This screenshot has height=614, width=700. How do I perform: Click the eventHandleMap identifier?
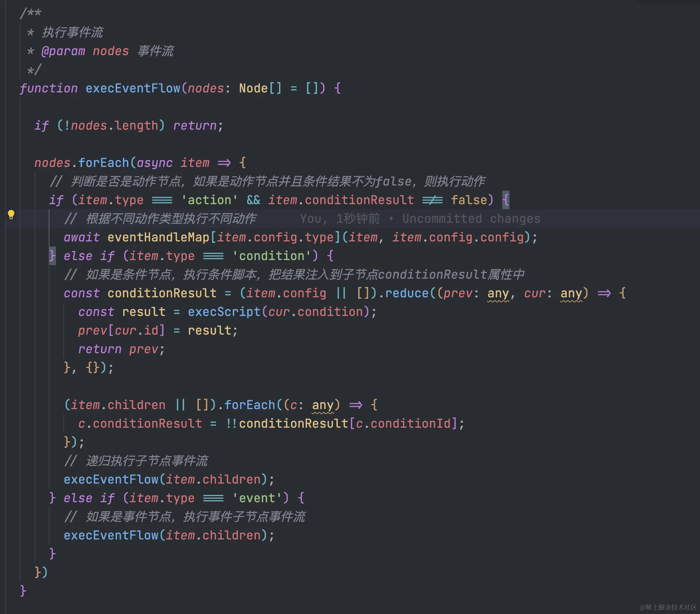click(158, 237)
